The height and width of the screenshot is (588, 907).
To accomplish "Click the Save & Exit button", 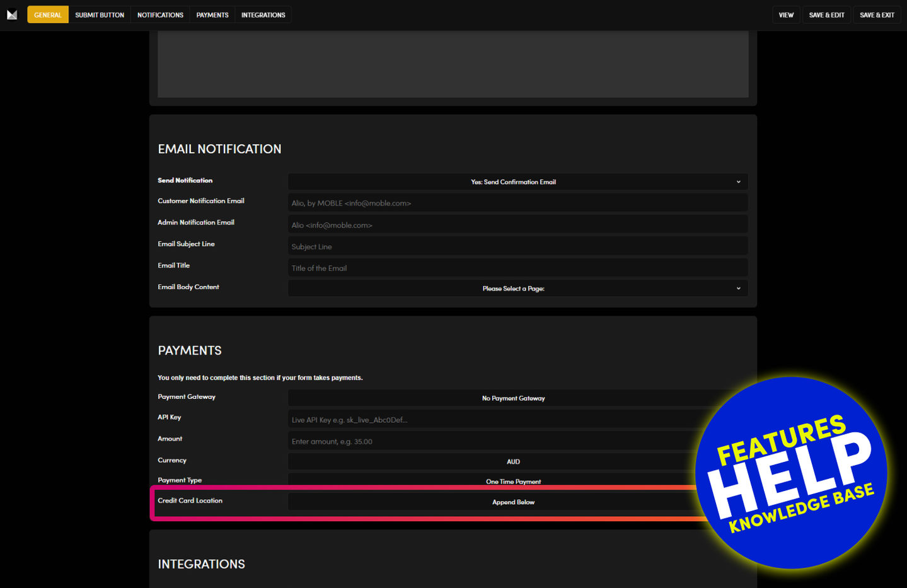I will click(877, 15).
